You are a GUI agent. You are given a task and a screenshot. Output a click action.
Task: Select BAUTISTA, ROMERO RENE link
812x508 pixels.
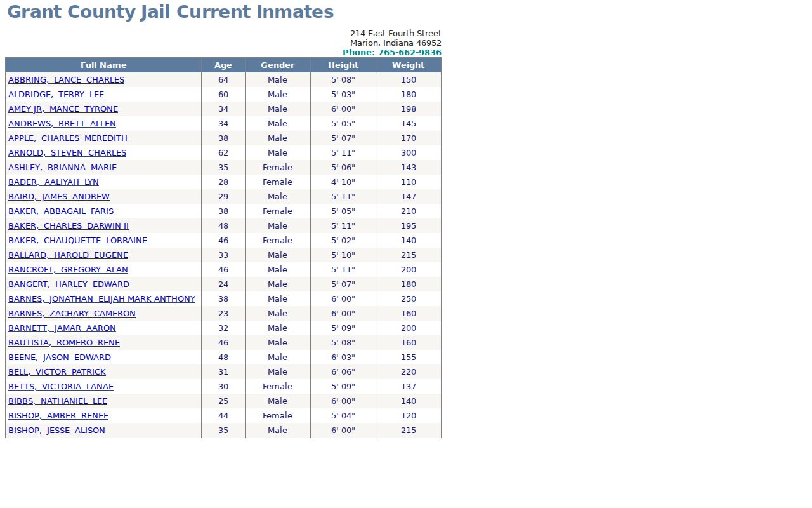tap(64, 343)
